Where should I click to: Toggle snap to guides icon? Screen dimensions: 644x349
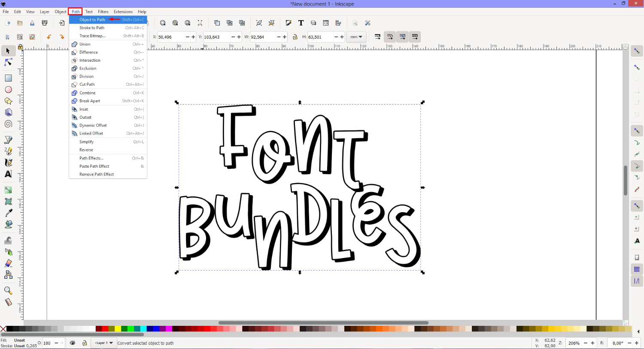(637, 281)
